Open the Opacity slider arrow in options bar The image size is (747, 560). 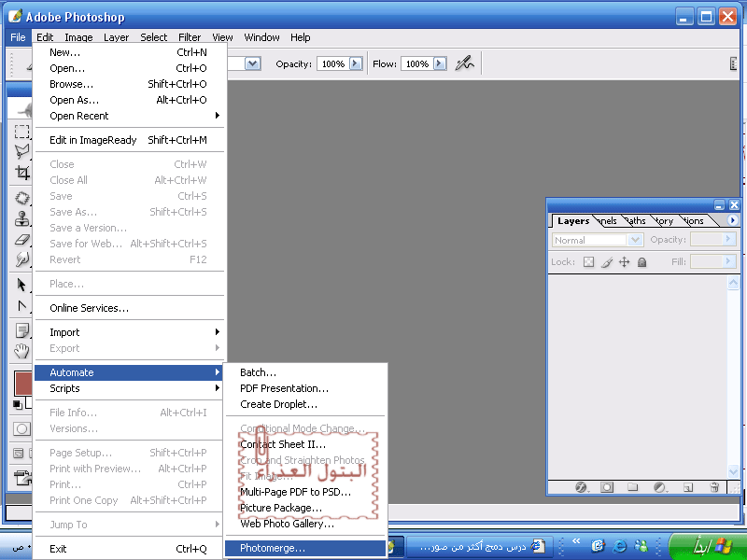click(355, 63)
